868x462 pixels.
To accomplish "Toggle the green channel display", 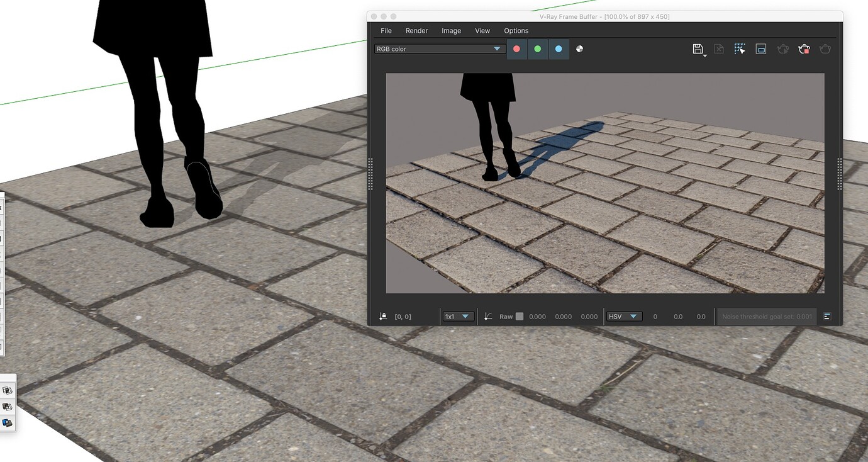I will 538,48.
